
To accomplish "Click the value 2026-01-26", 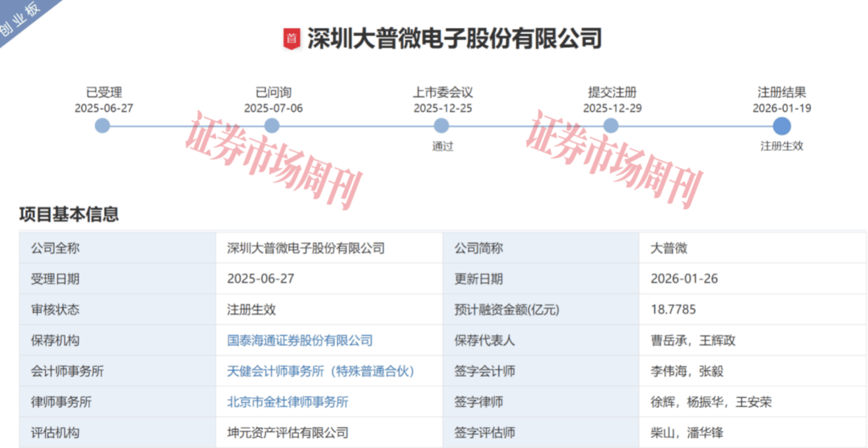I will [684, 278].
